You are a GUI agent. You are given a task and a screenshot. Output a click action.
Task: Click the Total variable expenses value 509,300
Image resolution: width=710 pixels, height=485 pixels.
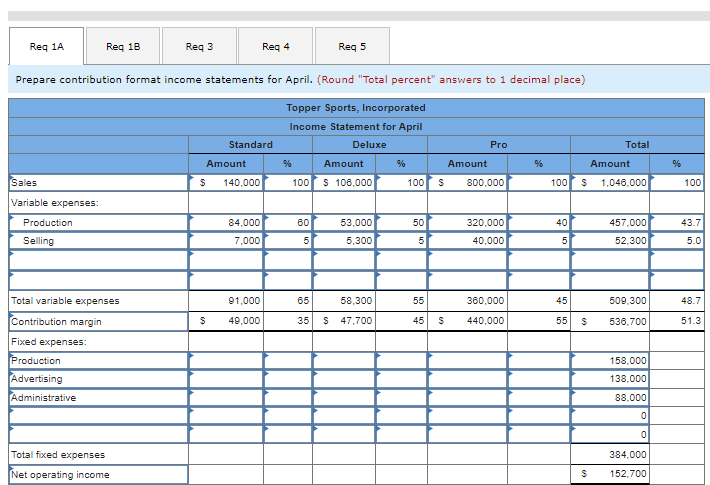(x=610, y=301)
